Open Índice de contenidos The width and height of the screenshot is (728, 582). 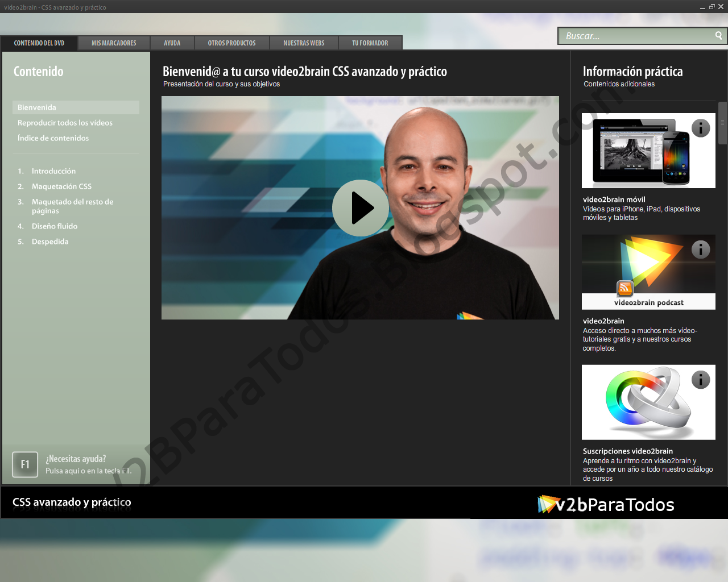tap(53, 138)
